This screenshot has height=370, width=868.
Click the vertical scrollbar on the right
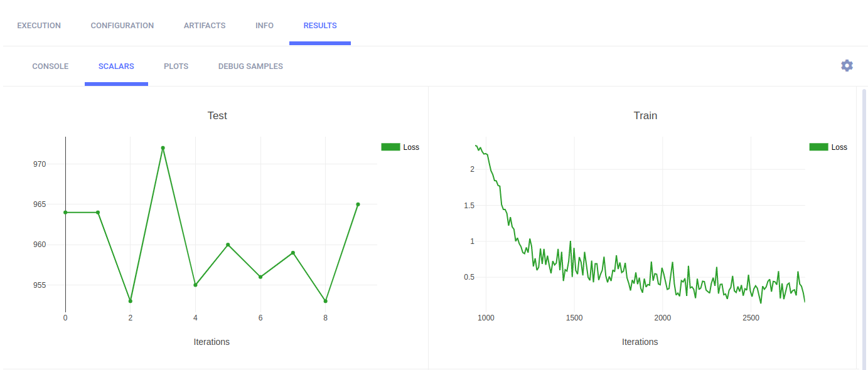[x=864, y=226]
